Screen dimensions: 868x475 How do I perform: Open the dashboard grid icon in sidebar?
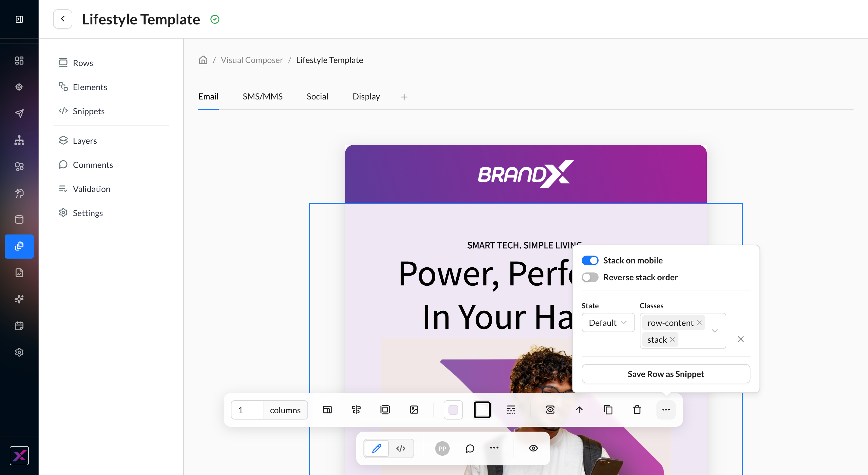click(x=19, y=60)
